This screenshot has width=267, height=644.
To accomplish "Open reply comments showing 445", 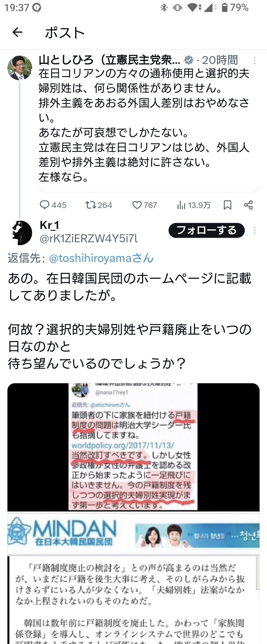I will coord(53,205).
